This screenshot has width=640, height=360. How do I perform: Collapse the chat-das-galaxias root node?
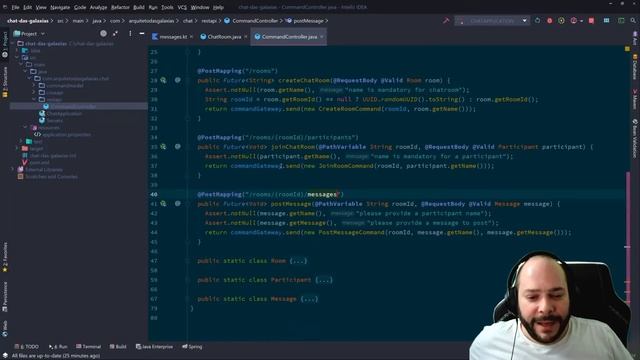tap(13, 43)
